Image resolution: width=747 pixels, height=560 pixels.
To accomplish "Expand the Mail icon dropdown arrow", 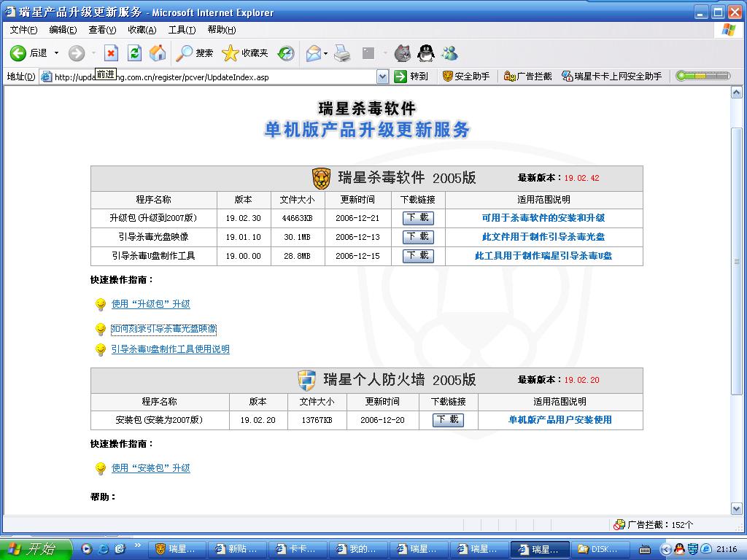I will [326, 52].
